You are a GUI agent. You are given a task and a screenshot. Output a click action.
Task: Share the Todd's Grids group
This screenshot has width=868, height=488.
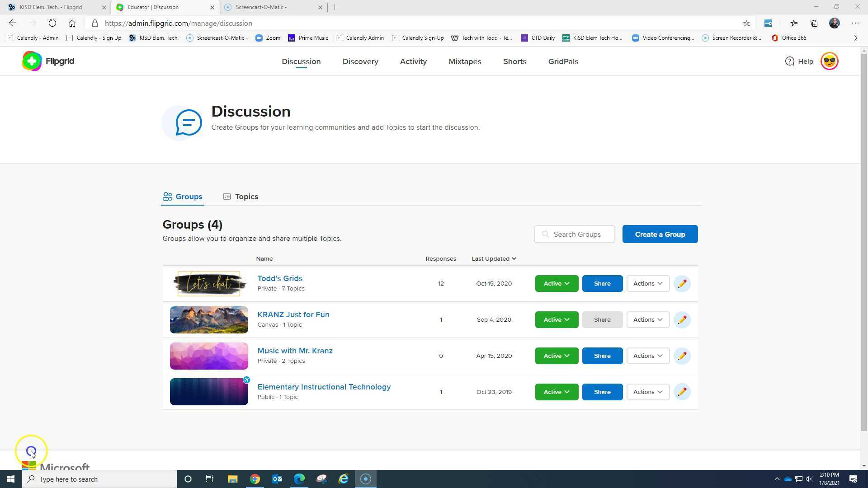click(x=602, y=284)
